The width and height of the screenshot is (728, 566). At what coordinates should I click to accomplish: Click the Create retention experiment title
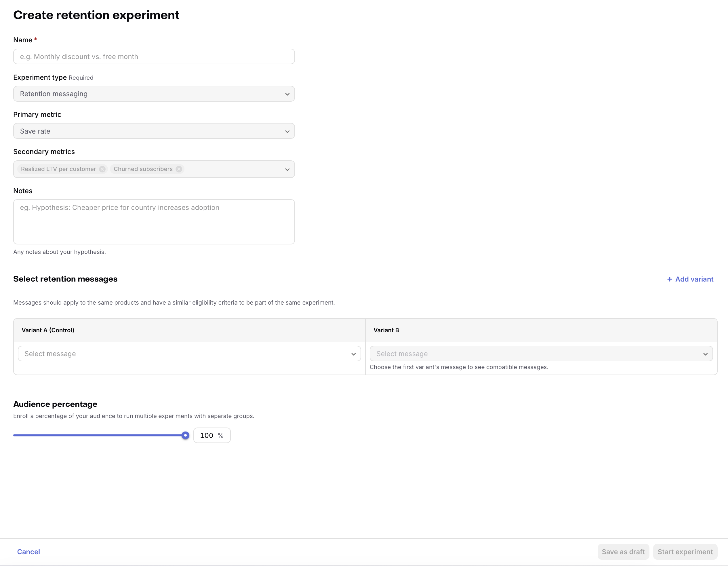[x=96, y=15]
